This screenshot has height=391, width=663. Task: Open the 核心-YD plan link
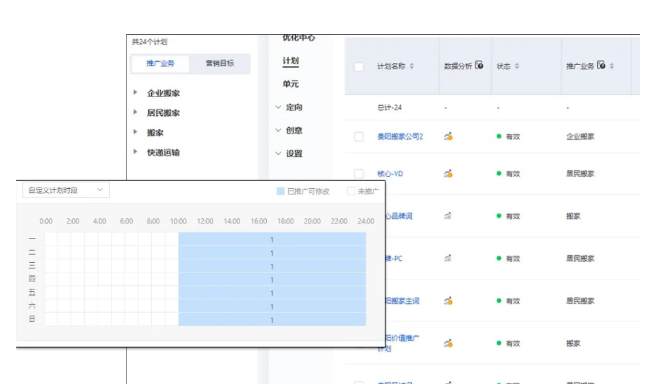390,173
